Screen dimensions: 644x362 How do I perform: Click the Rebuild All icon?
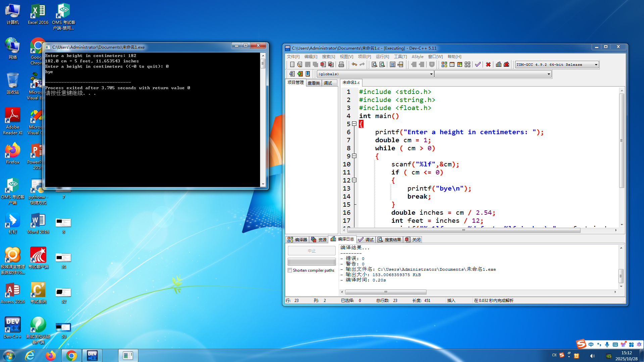coord(467,64)
